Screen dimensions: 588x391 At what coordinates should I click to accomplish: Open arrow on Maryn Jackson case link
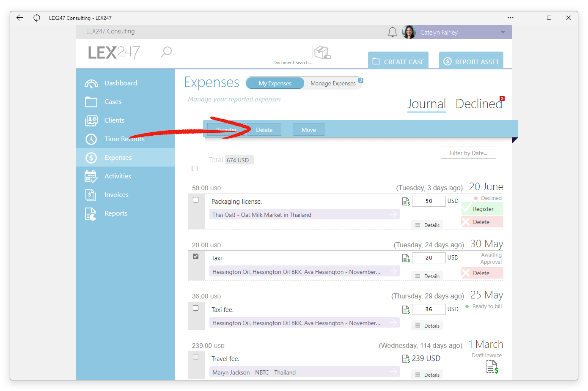[x=393, y=372]
